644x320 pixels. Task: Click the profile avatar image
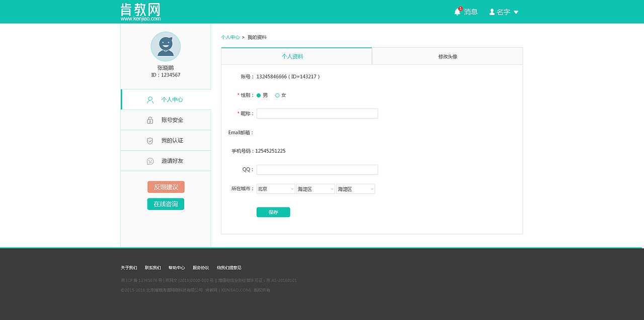[166, 46]
